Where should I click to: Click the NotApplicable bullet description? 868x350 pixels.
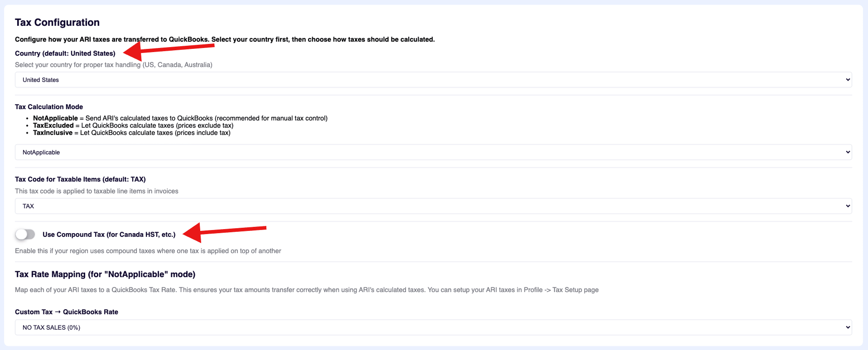tap(180, 118)
